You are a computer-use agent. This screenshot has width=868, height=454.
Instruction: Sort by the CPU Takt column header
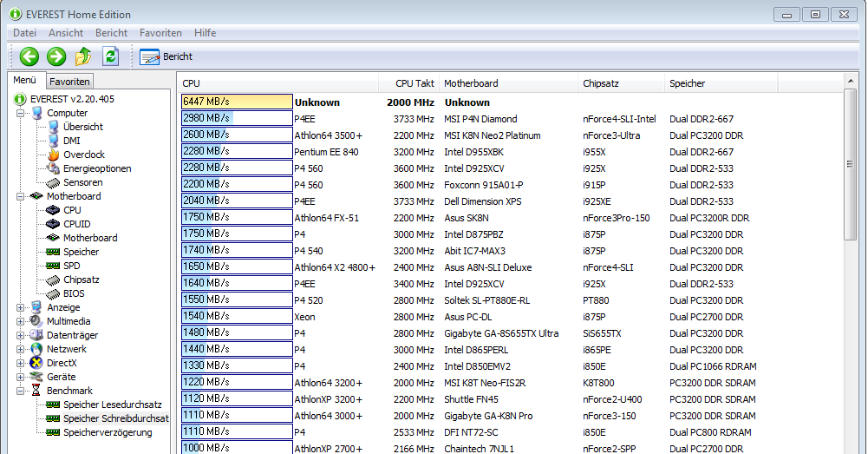coord(409,83)
